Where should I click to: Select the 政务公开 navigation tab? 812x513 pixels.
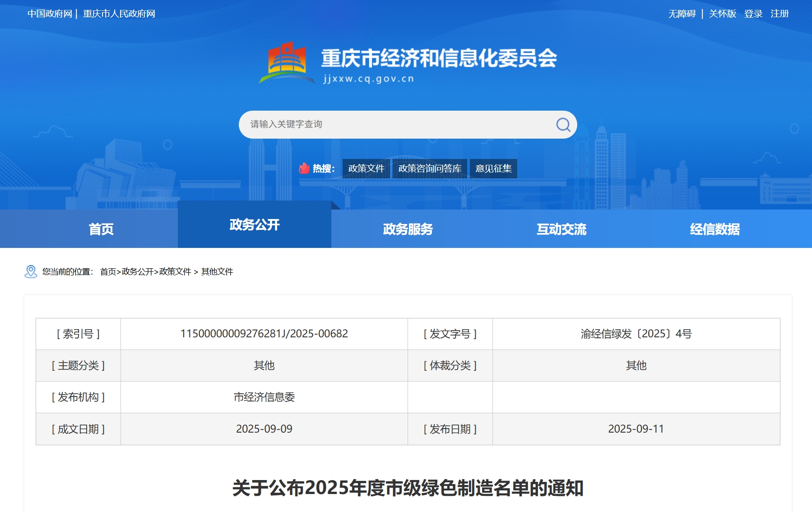pyautogui.click(x=255, y=225)
